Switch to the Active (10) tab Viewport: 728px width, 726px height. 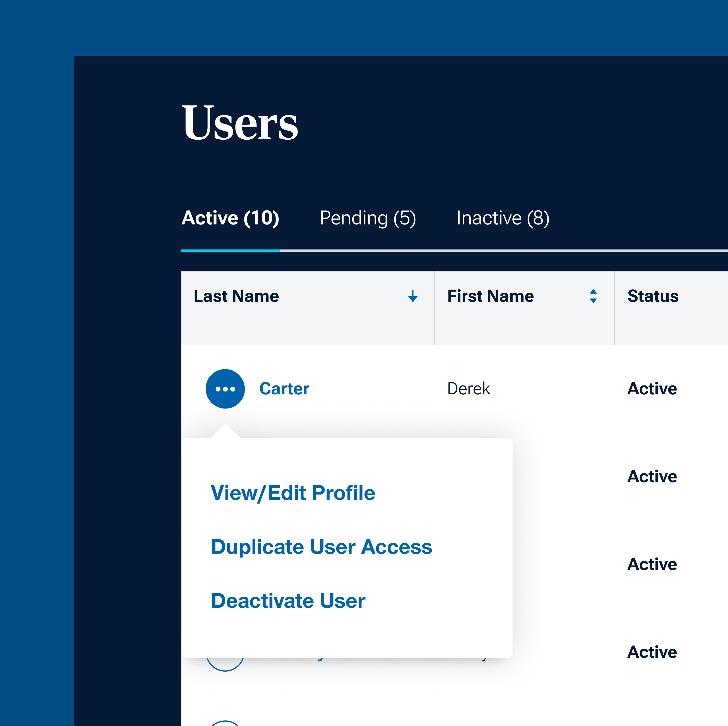pos(230,218)
